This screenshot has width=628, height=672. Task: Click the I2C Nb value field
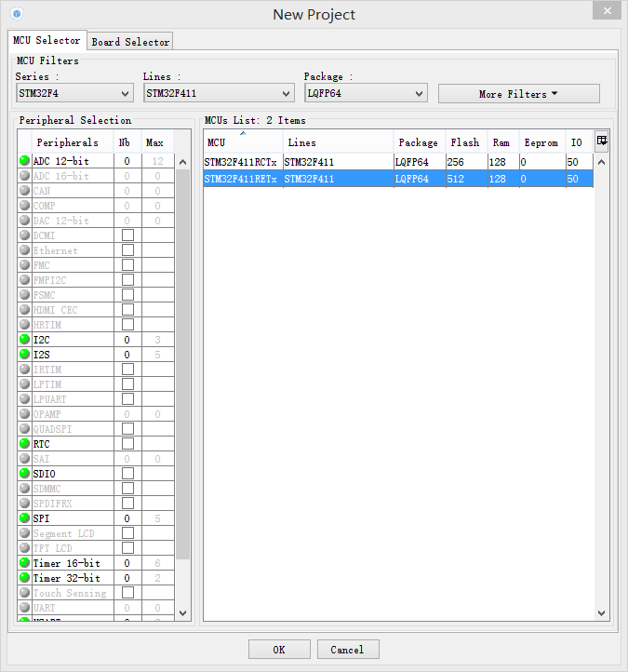click(x=127, y=340)
